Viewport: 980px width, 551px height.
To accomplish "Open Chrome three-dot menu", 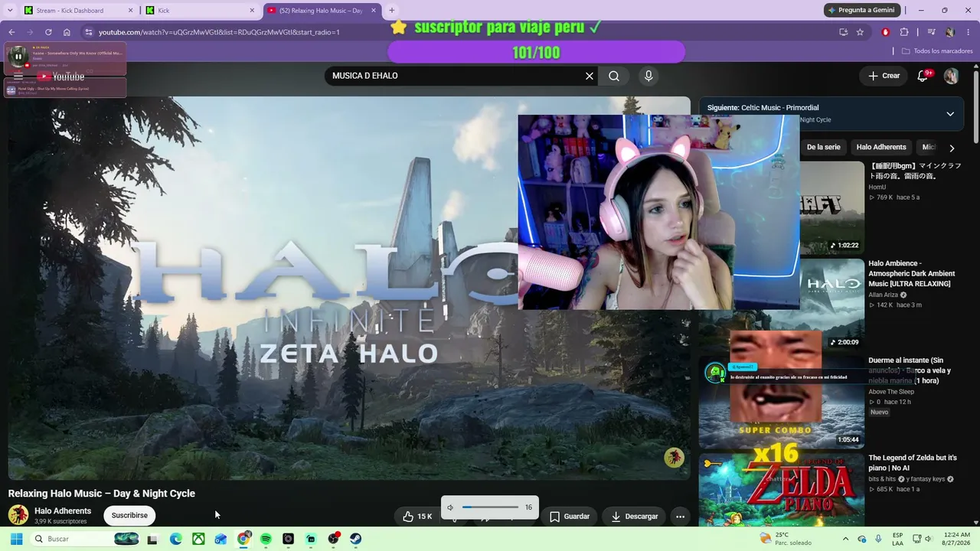I will pyautogui.click(x=969, y=32).
